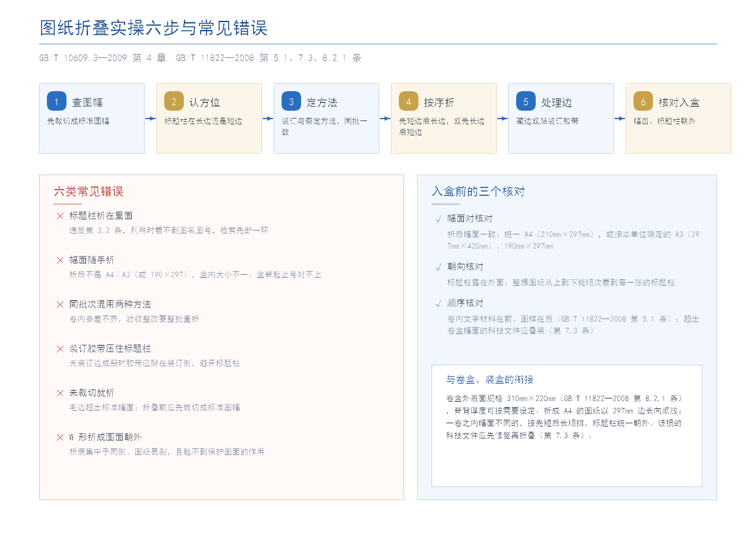Image resolution: width=756 pixels, height=534 pixels.
Task: Click the GB/T 10609.3—2009 standards reference line
Action: [200, 58]
